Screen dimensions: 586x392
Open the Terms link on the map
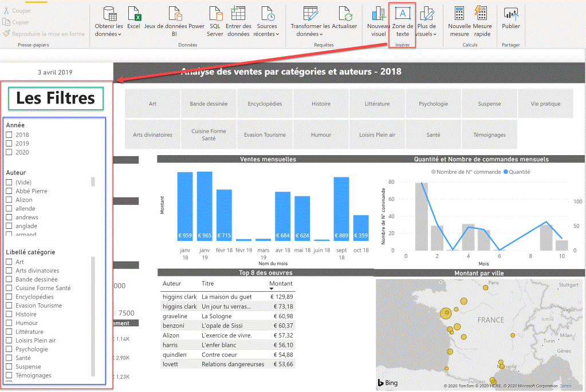tap(565, 386)
